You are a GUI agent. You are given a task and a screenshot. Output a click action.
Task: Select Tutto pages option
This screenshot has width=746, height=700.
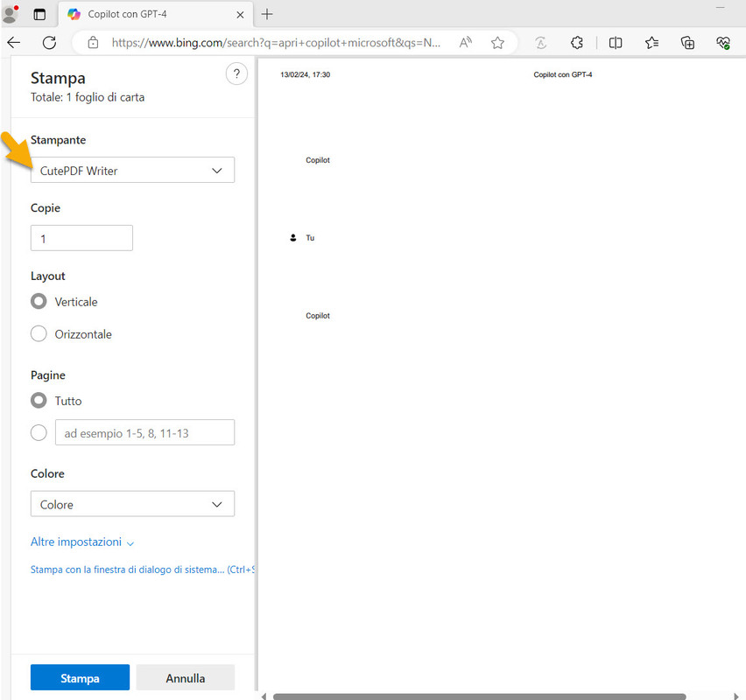point(39,401)
